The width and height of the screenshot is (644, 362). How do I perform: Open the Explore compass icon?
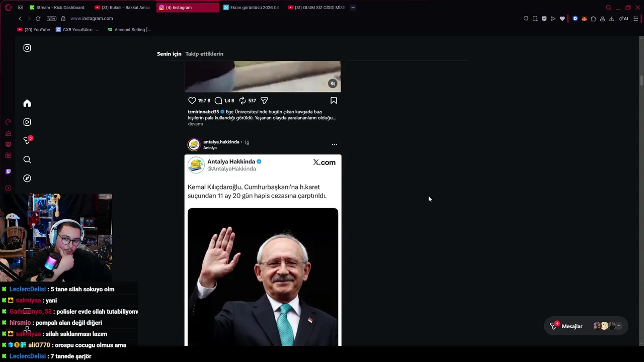[27, 178]
